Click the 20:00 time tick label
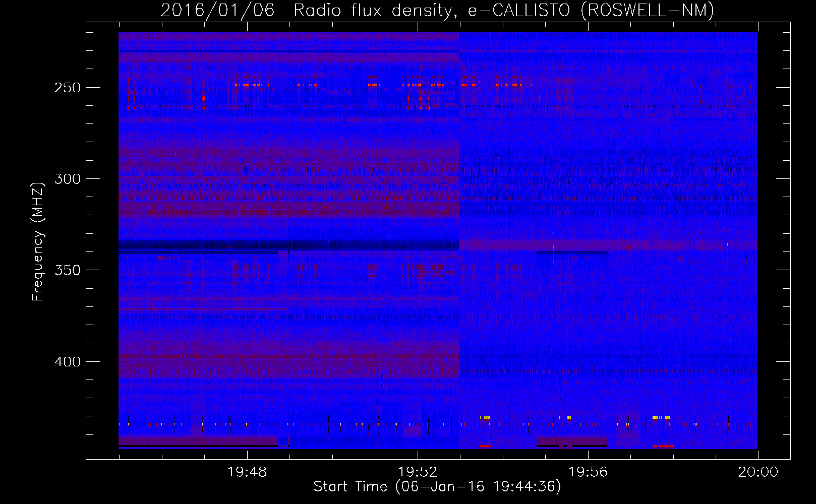816x504 pixels. coord(758,472)
